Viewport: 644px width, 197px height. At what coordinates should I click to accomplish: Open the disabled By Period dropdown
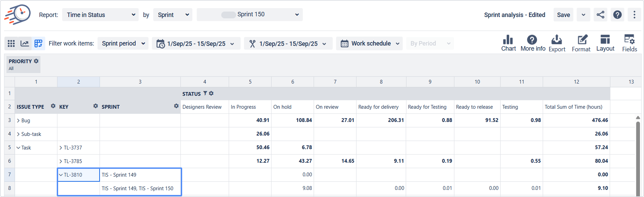(x=430, y=43)
